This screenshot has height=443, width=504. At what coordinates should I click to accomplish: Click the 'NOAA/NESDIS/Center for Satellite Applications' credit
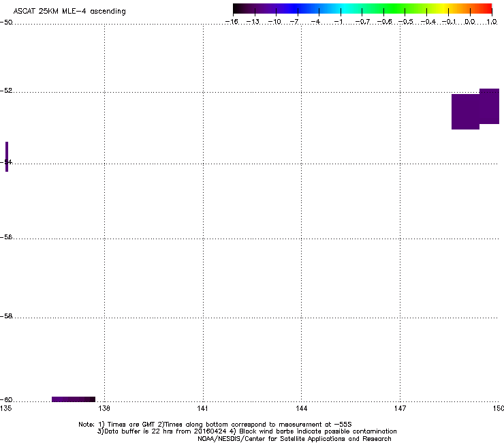(294, 439)
